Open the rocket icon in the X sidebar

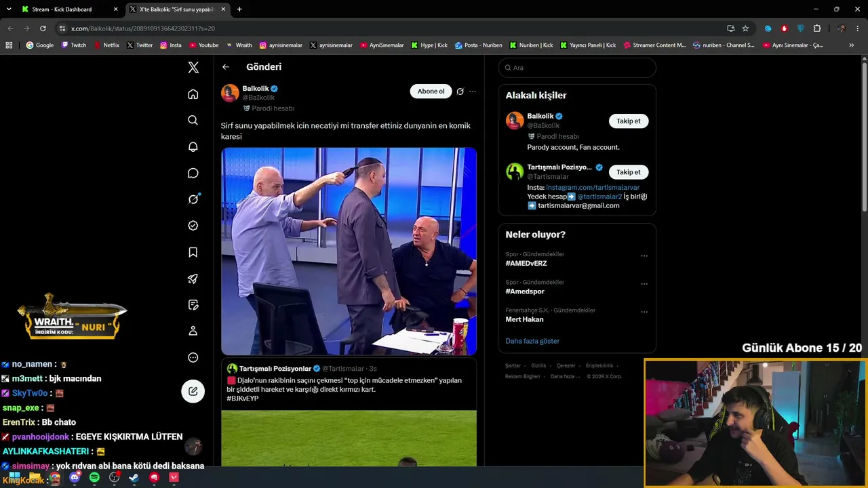(193, 279)
